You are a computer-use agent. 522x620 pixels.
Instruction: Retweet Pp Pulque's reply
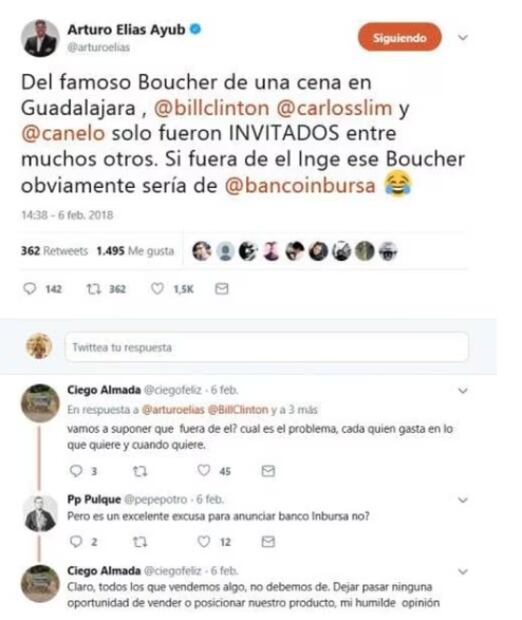tap(140, 541)
